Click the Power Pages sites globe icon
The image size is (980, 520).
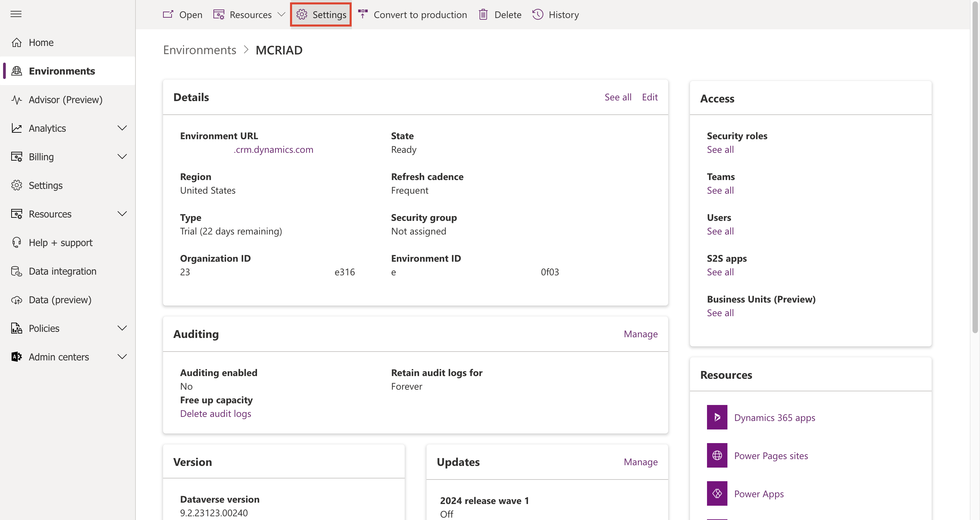pos(717,455)
